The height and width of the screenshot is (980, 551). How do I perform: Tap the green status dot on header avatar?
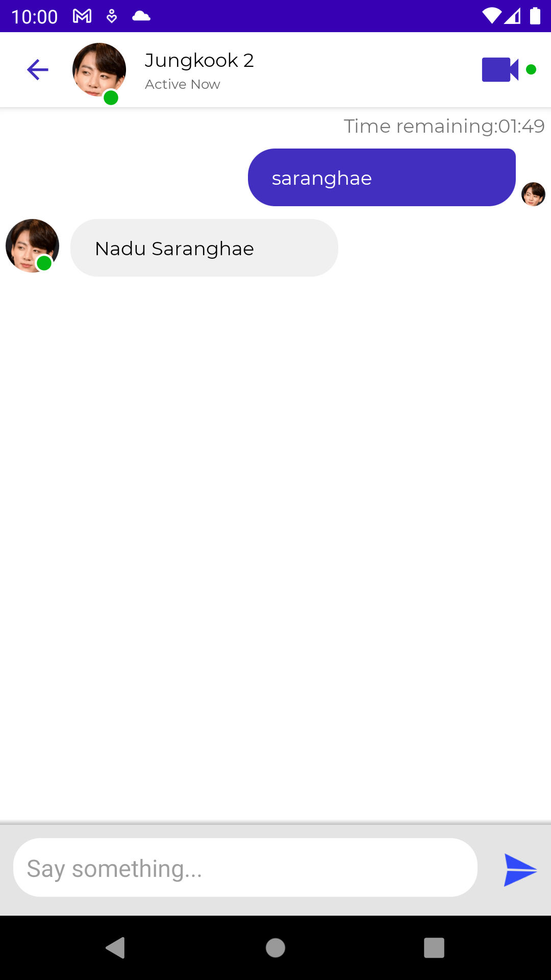[x=111, y=97]
